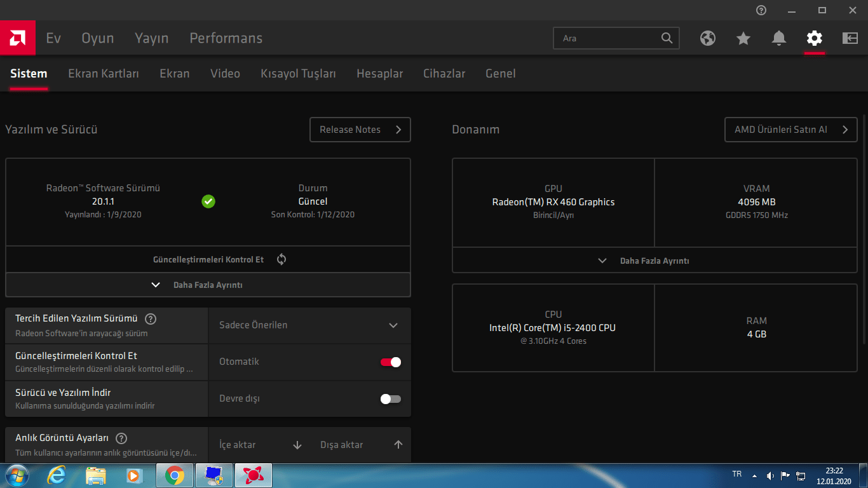This screenshot has width=868, height=488.
Task: Expand Daha Fazla Ayrıntı under GPU hardware
Action: [x=654, y=261]
